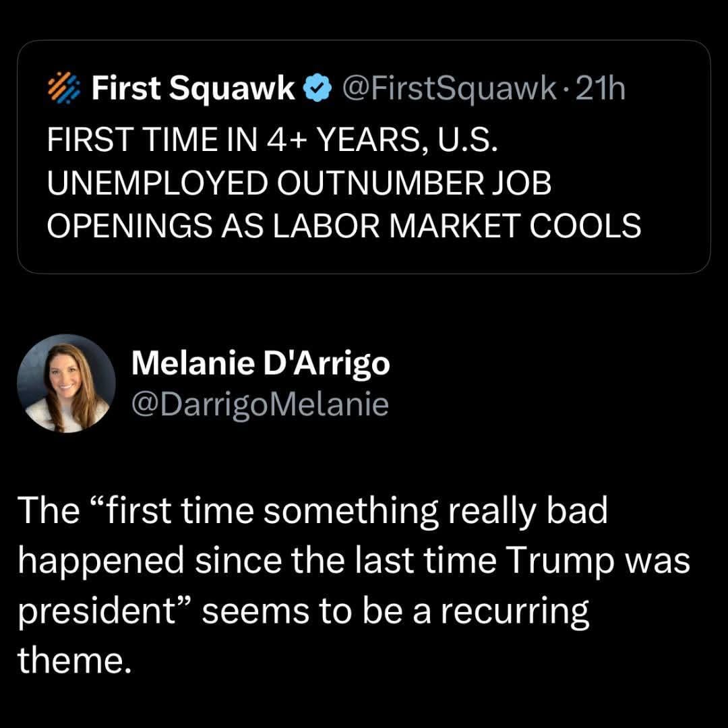Click the word UNEMPLOYED in quoted post

157,183
